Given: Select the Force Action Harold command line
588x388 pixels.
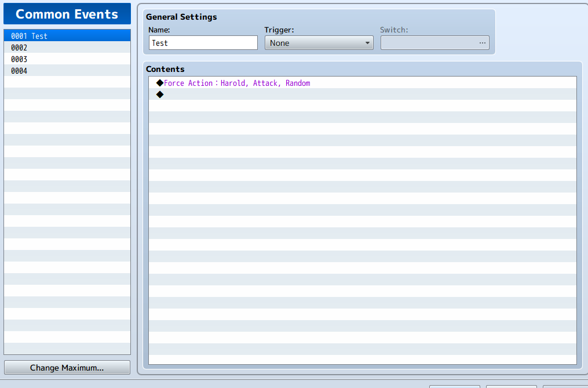Looking at the screenshot, I should coord(362,82).
